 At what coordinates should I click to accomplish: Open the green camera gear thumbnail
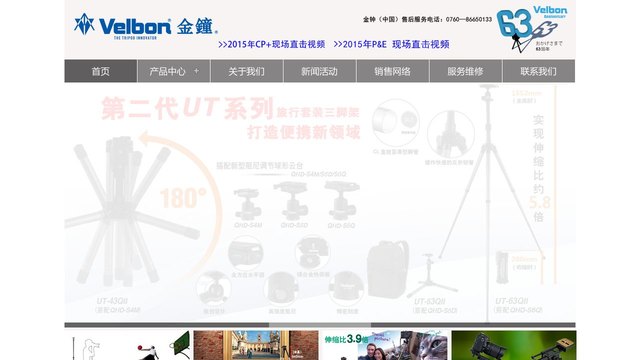[513, 345]
